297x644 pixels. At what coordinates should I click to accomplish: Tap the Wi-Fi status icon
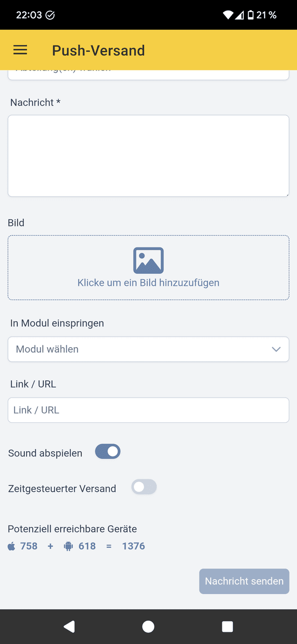(x=228, y=15)
